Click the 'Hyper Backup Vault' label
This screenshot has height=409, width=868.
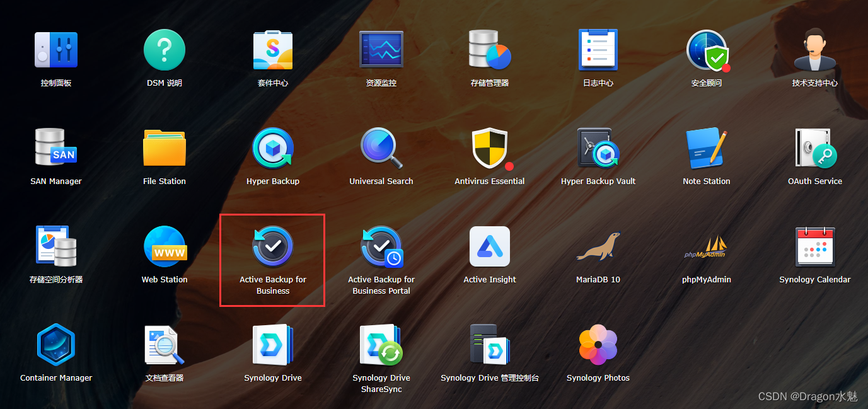(598, 181)
